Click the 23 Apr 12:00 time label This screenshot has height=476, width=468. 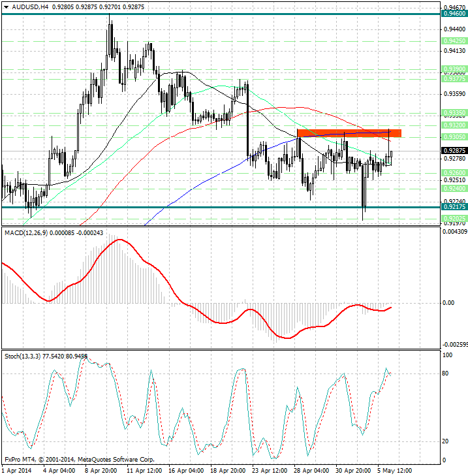click(x=270, y=471)
